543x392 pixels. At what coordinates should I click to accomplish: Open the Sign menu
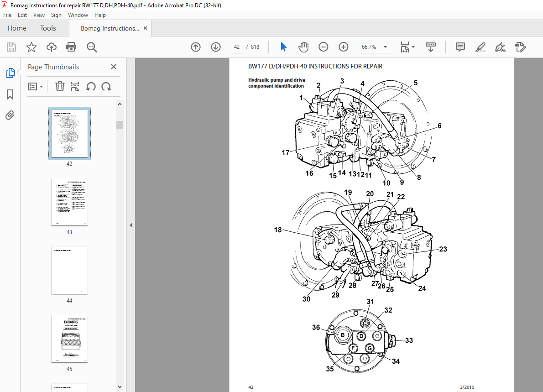pyautogui.click(x=56, y=15)
